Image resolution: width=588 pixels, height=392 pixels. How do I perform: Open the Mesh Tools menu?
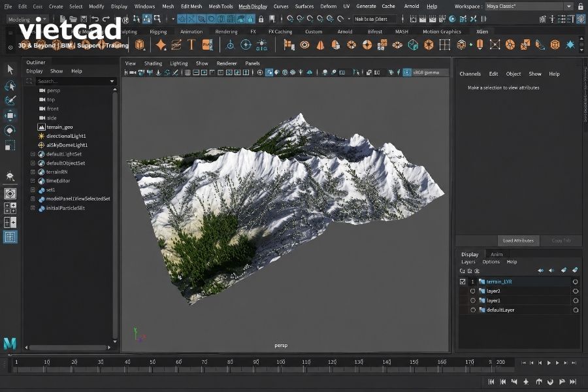(x=221, y=7)
